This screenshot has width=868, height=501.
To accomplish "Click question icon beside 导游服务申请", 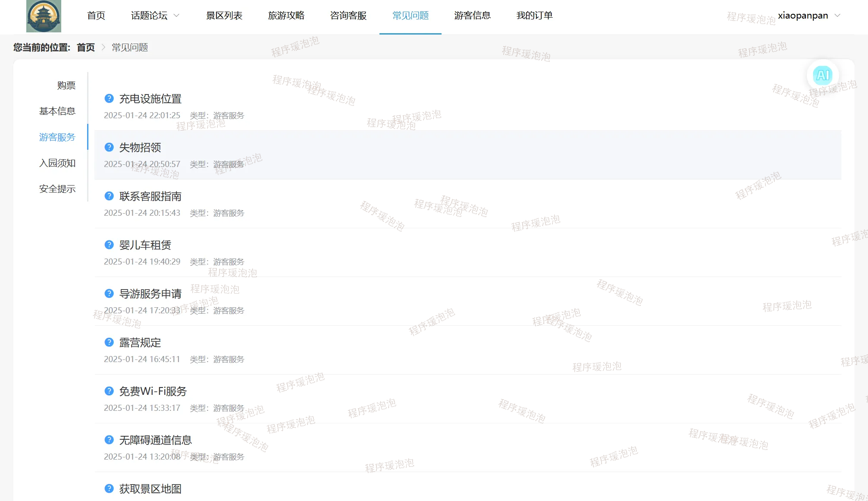I will pos(109,293).
